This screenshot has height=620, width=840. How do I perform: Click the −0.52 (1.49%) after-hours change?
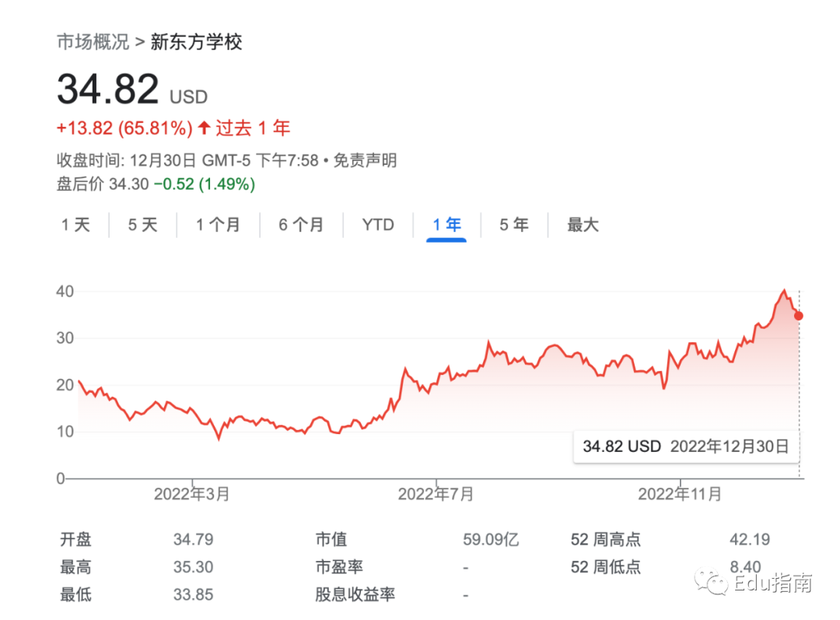pos(204,184)
